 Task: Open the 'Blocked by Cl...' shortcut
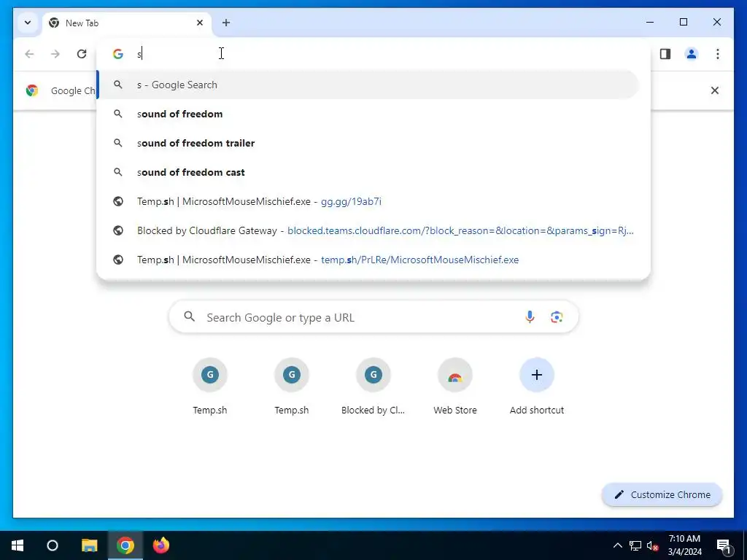pyautogui.click(x=373, y=386)
